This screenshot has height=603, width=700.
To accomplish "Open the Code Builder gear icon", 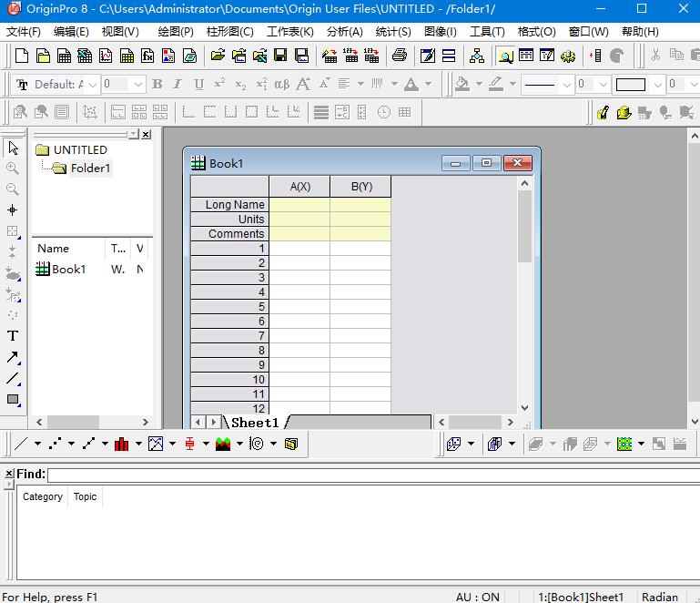I will pos(568,56).
